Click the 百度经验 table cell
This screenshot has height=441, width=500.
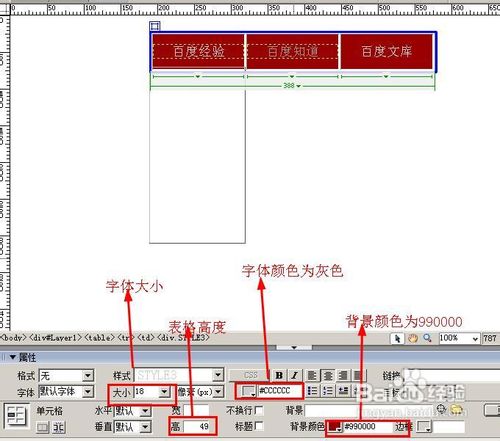[199, 51]
